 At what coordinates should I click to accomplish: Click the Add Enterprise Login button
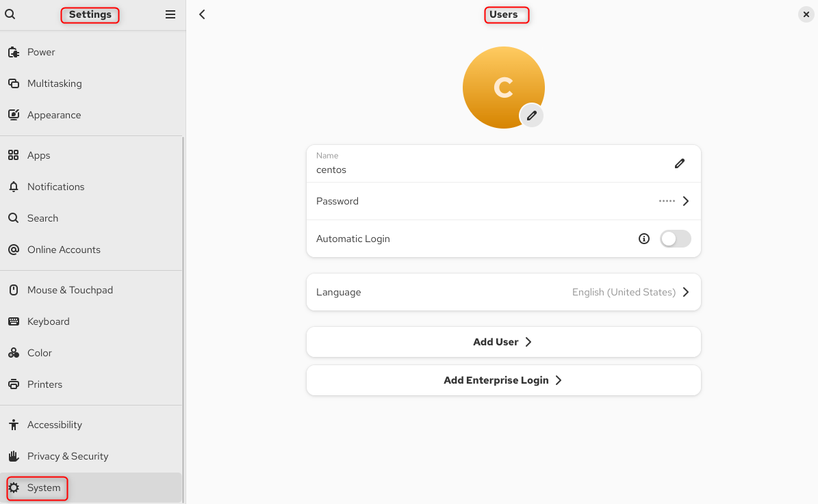[x=503, y=380]
